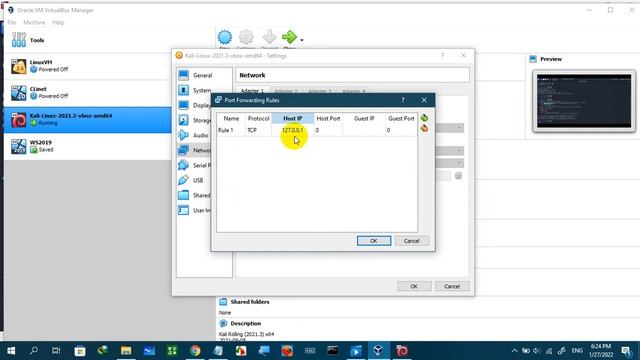This screenshot has height=360, width=640.
Task: Select the CLinet virtual machine
Action: 88,93
